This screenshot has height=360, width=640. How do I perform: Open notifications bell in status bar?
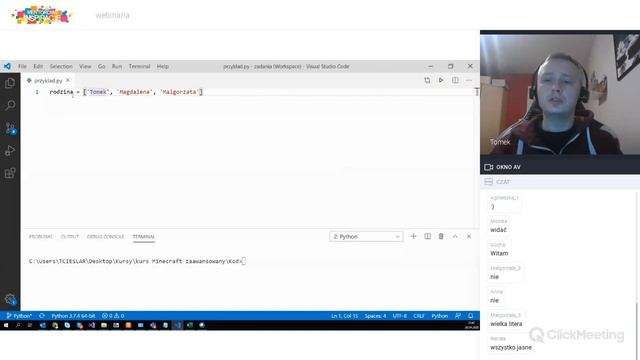(x=471, y=316)
